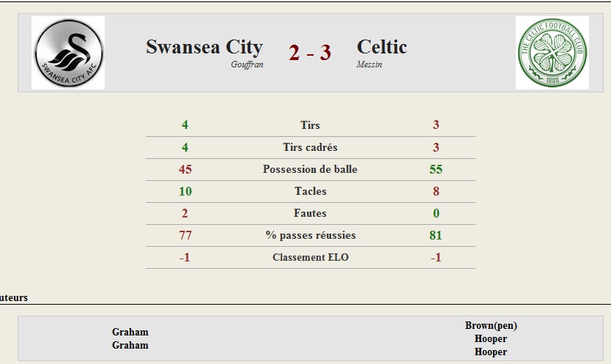Click the 2 - 3 match score
The width and height of the screenshot is (611, 364).
click(x=310, y=53)
